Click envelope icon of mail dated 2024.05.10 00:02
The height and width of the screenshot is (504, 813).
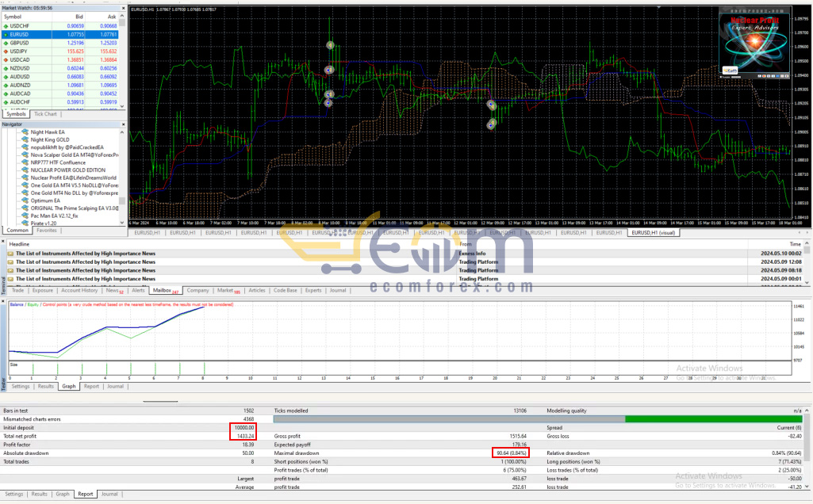click(x=10, y=254)
